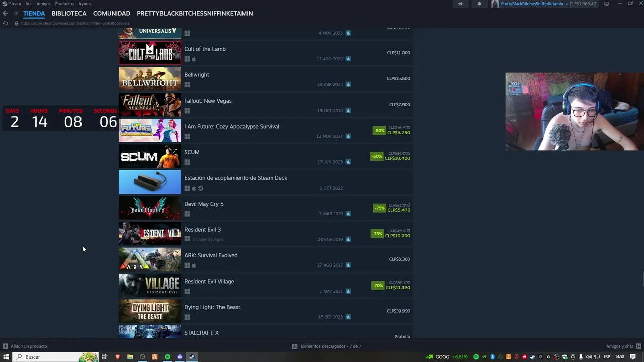
Task: Click the blue icon beside the 7 MAR 2019 date
Action: pos(348,214)
